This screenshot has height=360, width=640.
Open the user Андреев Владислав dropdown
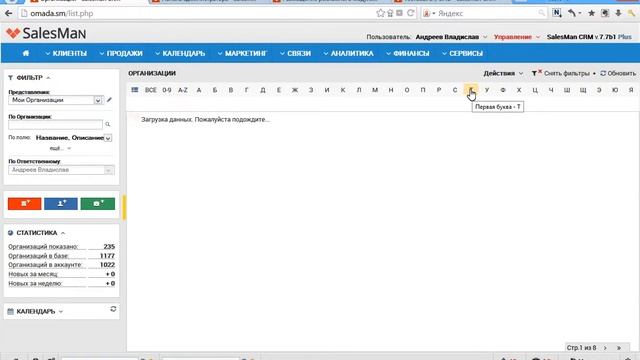[x=451, y=37]
